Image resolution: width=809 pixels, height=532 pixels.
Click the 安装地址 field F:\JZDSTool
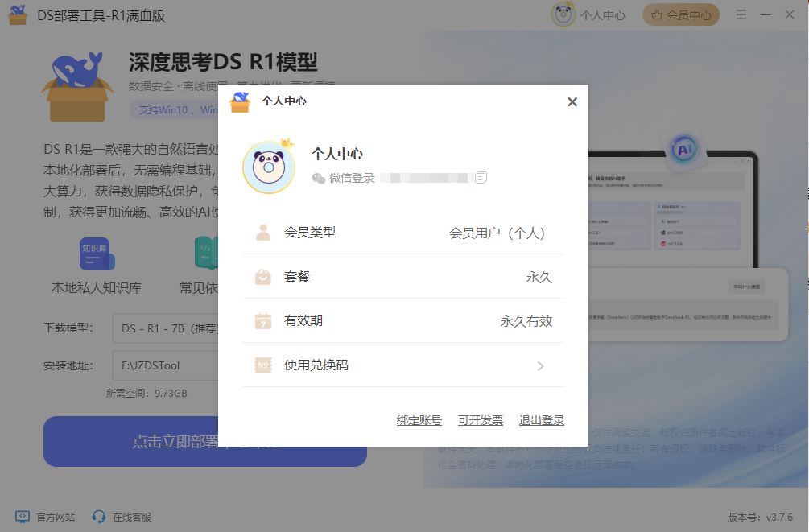click(x=165, y=365)
